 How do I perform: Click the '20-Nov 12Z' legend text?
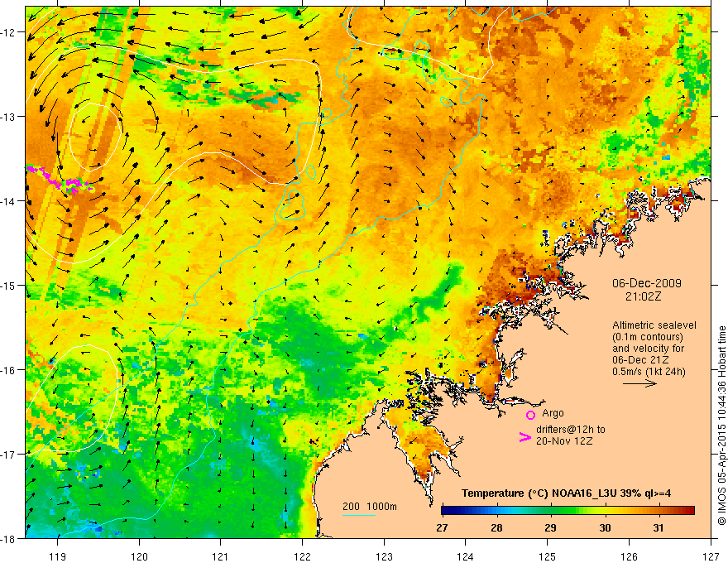click(x=564, y=441)
